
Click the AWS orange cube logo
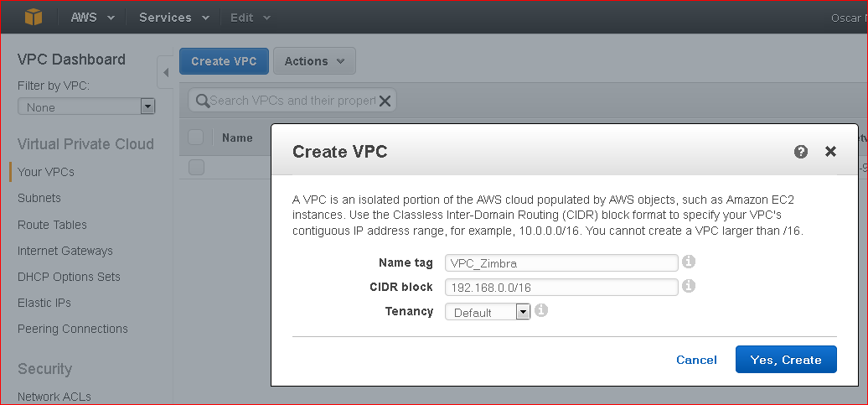click(x=34, y=17)
